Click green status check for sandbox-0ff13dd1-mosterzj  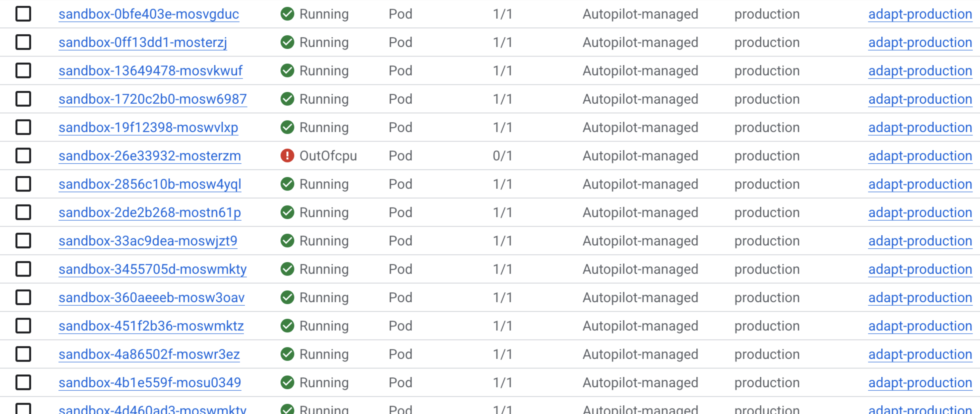pyautogui.click(x=287, y=42)
